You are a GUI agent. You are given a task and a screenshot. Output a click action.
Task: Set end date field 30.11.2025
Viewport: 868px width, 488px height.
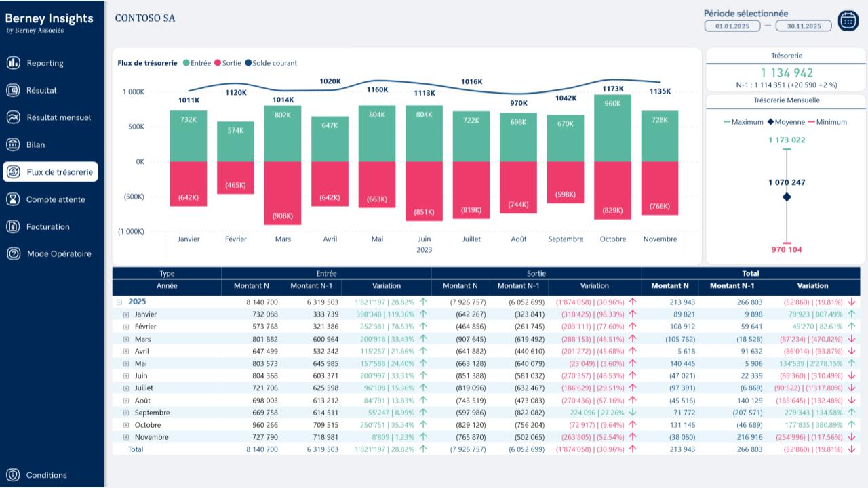804,26
